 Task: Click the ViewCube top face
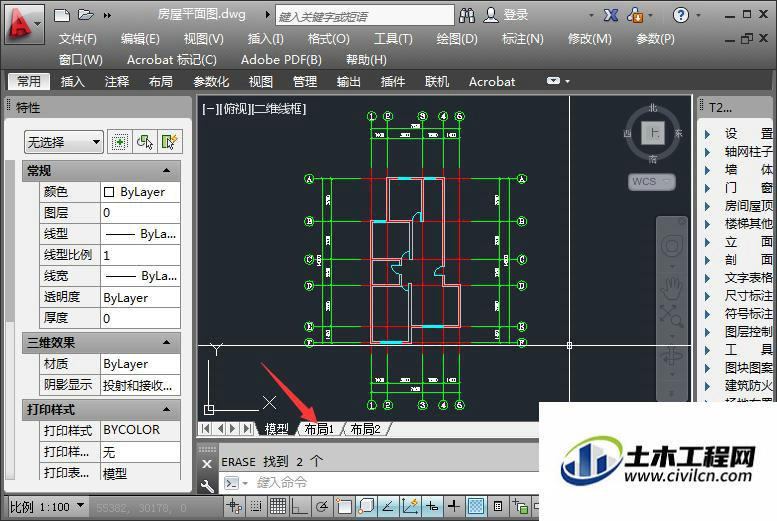(653, 133)
